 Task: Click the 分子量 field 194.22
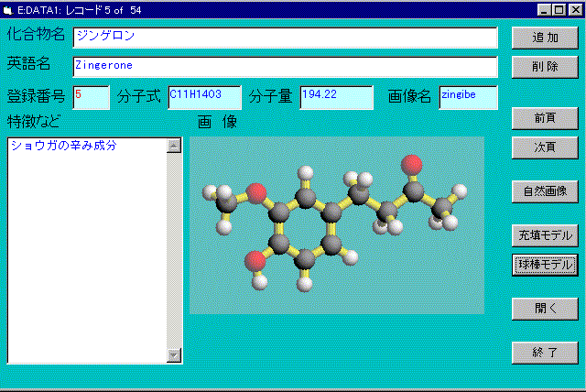[x=336, y=97]
